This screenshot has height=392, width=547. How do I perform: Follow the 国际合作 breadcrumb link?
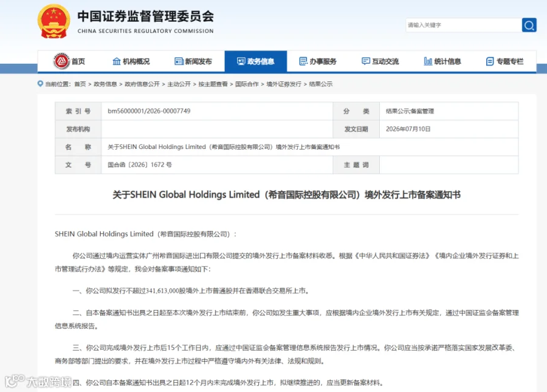(247, 84)
